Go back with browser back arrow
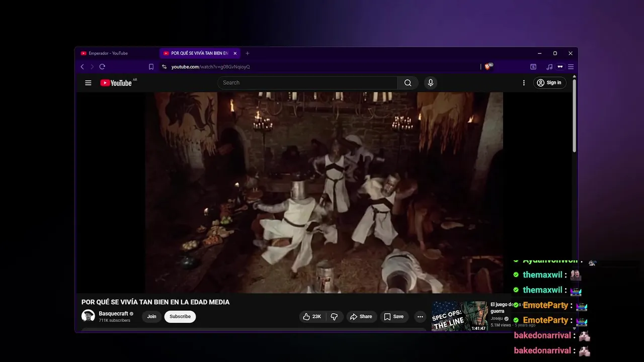The width and height of the screenshot is (644, 362). click(83, 67)
